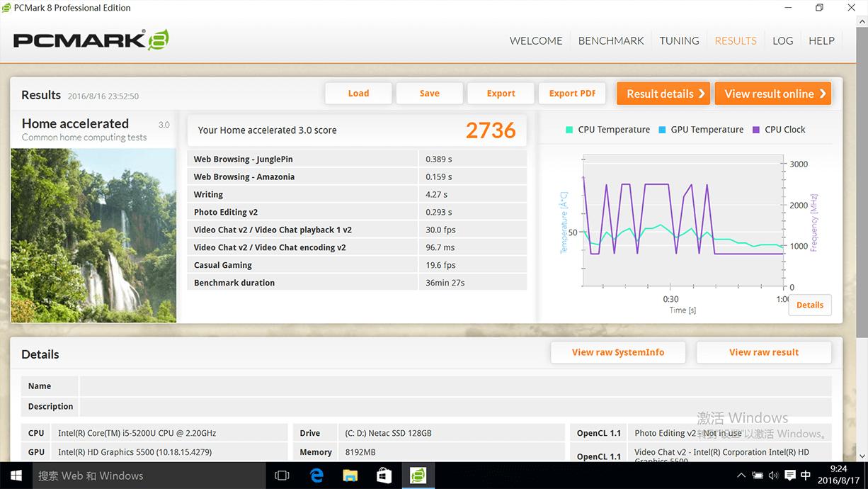868x489 pixels.
Task: Show hidden system tray icons
Action: [x=741, y=476]
